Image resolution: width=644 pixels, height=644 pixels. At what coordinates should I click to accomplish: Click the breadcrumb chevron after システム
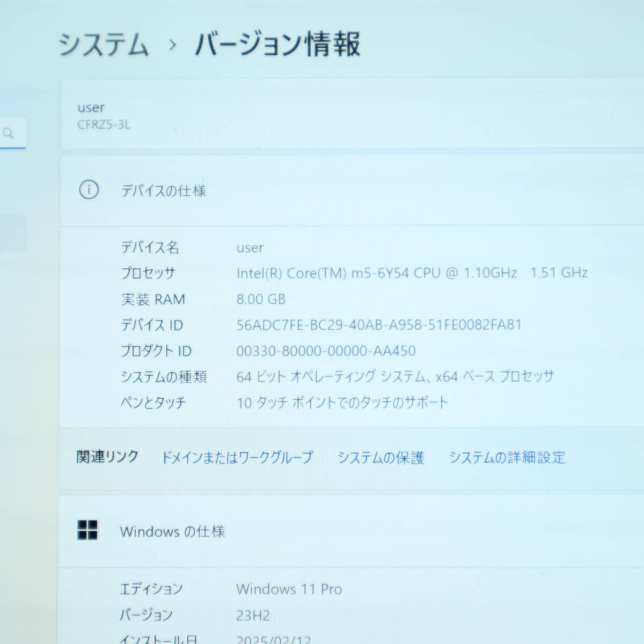point(171,47)
